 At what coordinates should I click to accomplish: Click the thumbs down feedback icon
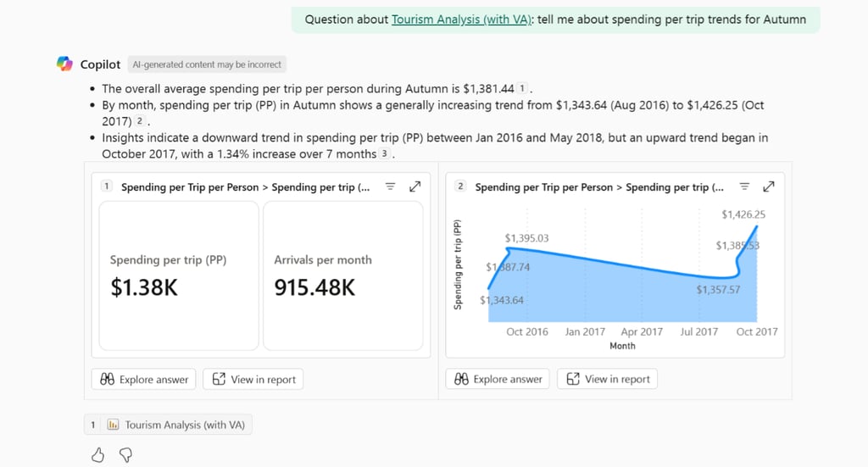(125, 455)
